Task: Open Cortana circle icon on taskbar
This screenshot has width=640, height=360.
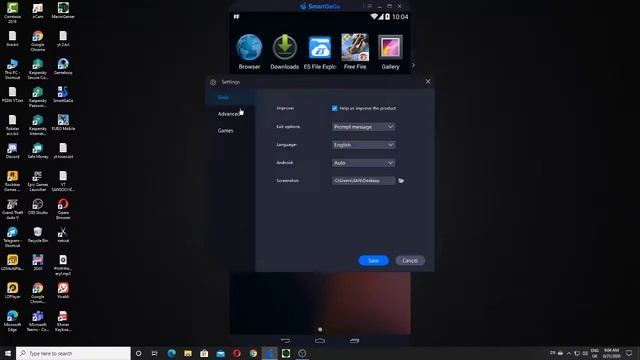Action: [138, 353]
